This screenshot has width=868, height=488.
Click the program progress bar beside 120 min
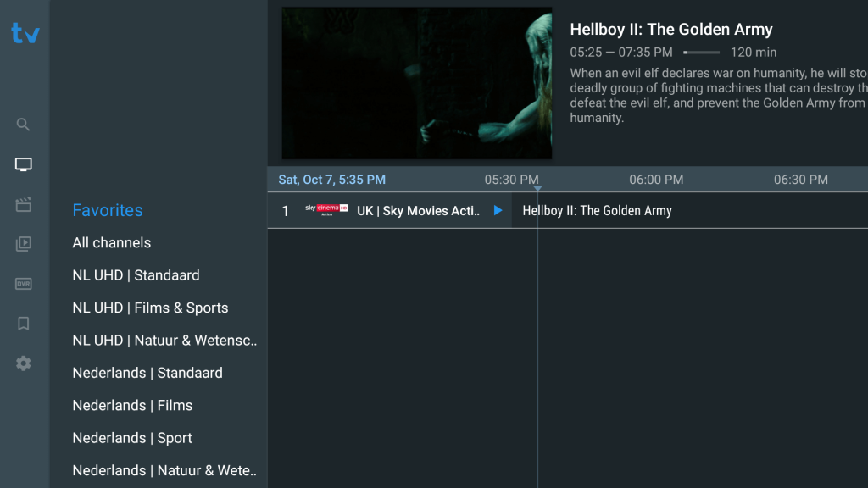[701, 53]
